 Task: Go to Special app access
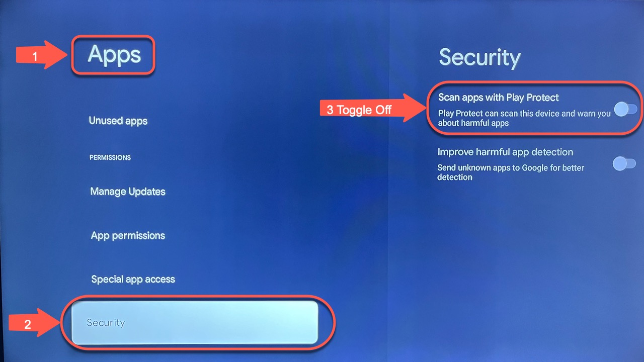pos(133,279)
